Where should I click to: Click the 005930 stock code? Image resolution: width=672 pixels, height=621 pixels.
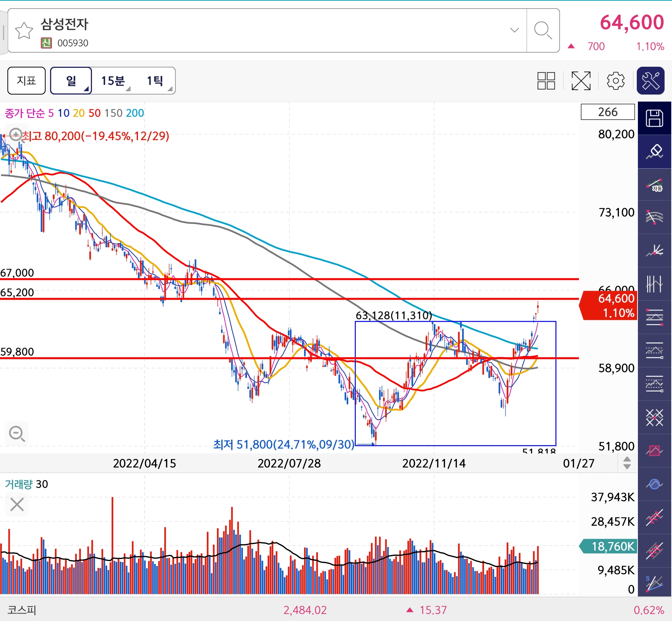click(73, 43)
